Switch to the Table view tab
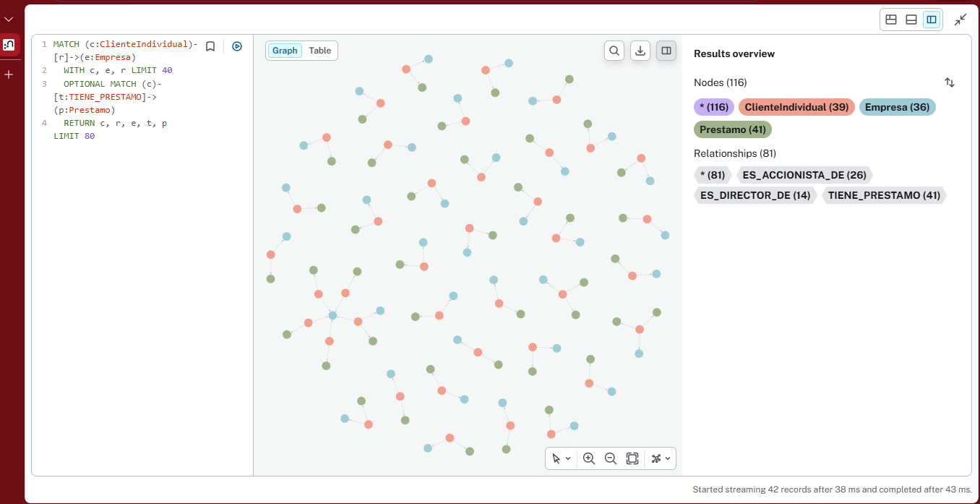The height and width of the screenshot is (504, 980). [x=319, y=51]
